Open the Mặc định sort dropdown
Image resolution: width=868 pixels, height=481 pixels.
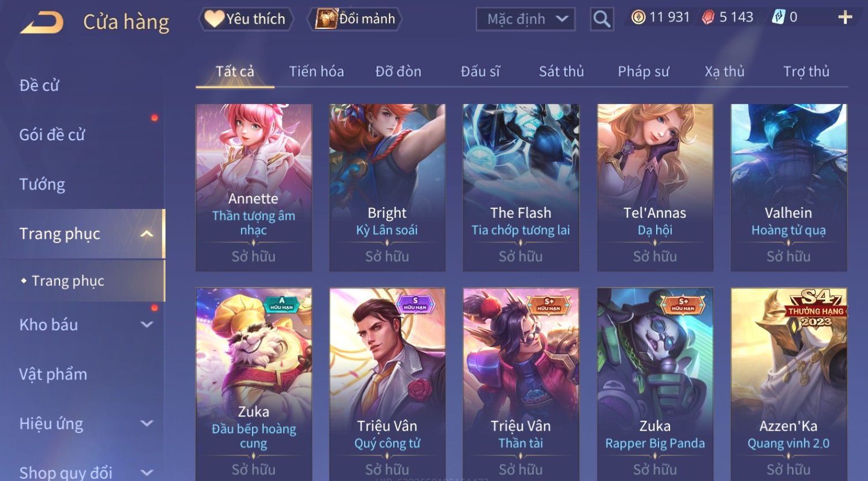[x=525, y=19]
